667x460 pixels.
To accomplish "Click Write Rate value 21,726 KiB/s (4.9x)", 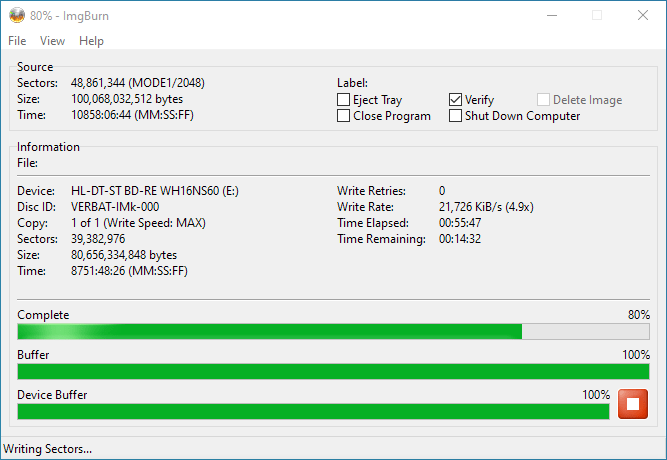I will click(486, 207).
